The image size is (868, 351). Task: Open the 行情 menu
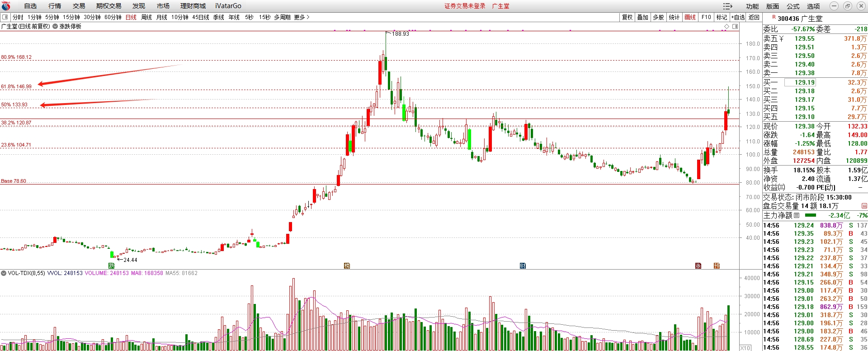(55, 6)
